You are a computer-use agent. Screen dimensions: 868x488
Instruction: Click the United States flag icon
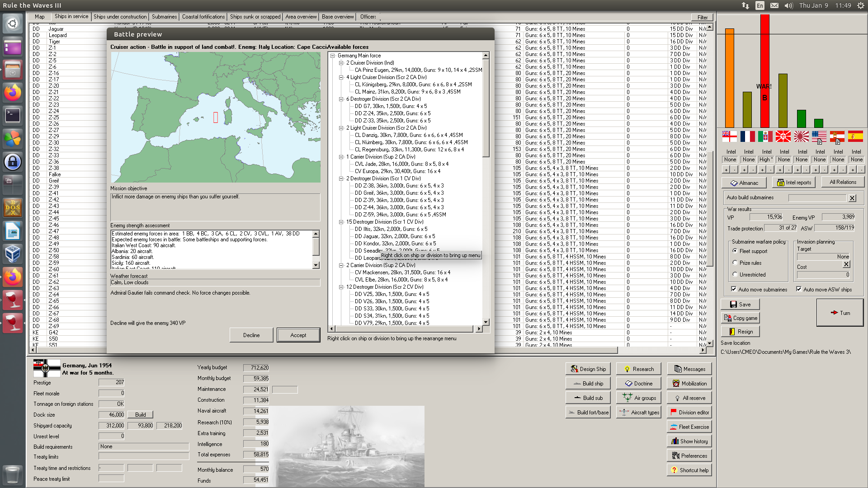coord(819,136)
